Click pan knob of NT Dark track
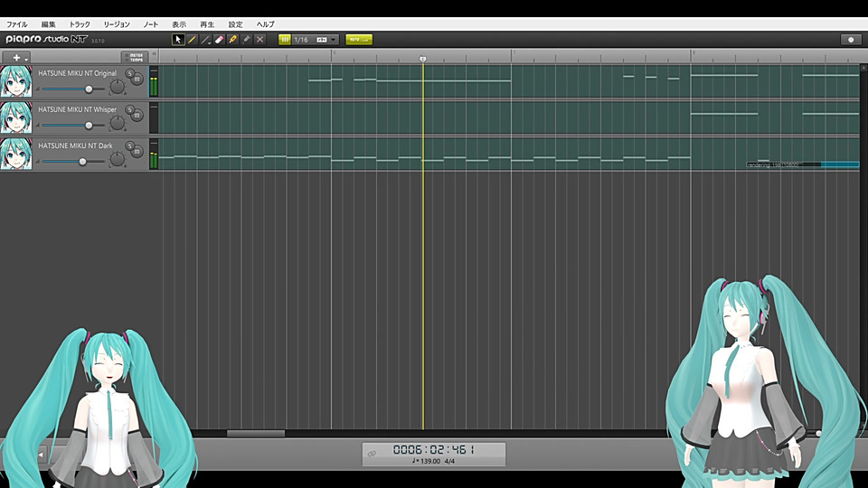The height and width of the screenshot is (488, 868). (118, 159)
